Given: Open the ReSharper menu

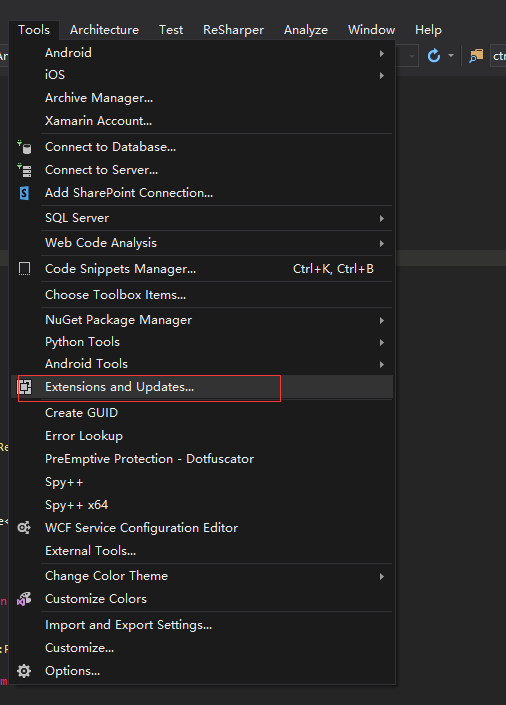Looking at the screenshot, I should (233, 30).
